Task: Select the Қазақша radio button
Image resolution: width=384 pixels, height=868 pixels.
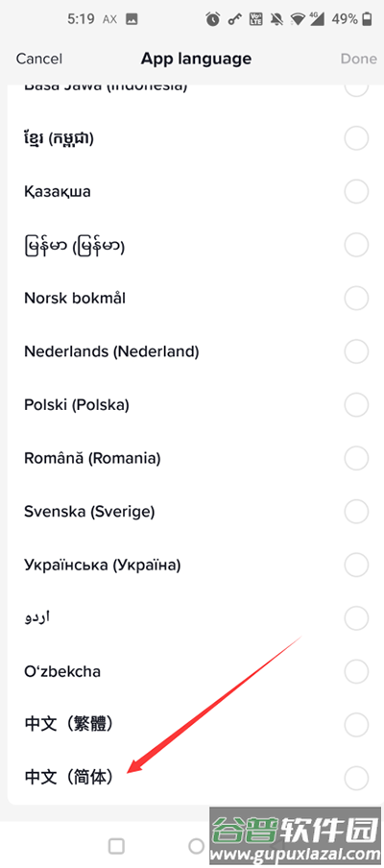Action: (356, 192)
